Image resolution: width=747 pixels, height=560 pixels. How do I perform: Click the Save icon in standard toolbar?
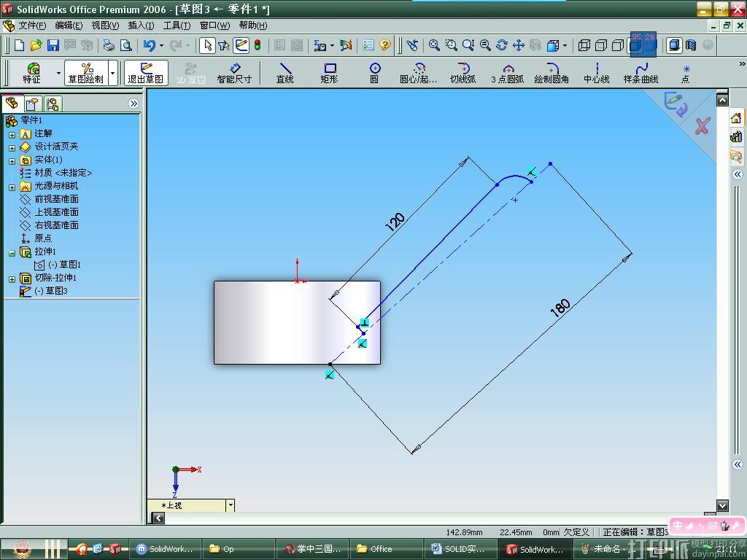[x=53, y=45]
